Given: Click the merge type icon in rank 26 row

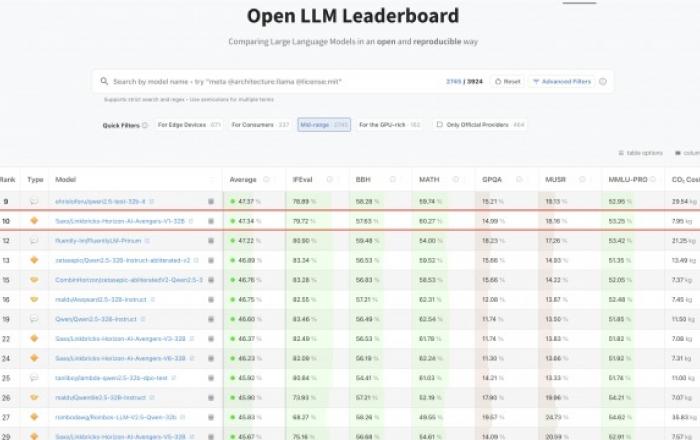Looking at the screenshot, I should pyautogui.click(x=34, y=398).
